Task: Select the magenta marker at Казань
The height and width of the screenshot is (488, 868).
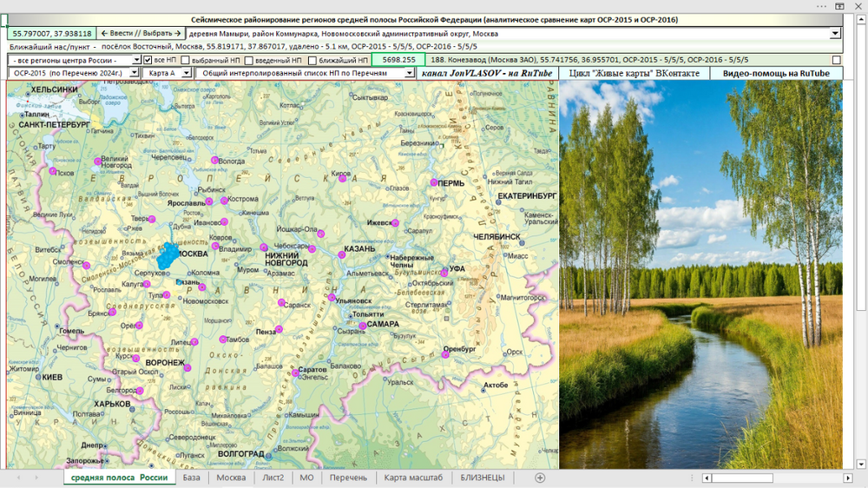Action: click(x=341, y=254)
